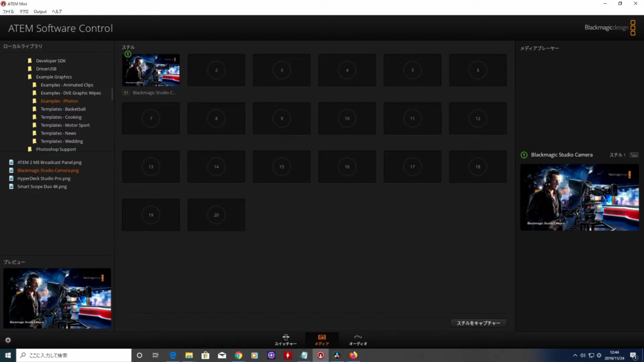Click the still icon beside スチル 1
644x362 pixels.
tap(633, 155)
